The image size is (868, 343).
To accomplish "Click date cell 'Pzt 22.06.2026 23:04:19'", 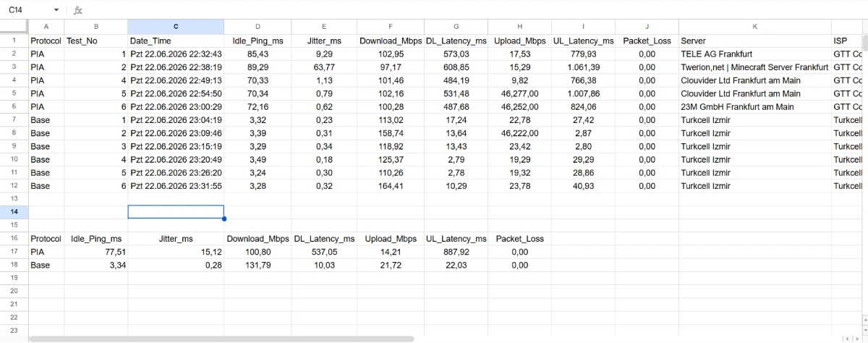I will (x=176, y=119).
